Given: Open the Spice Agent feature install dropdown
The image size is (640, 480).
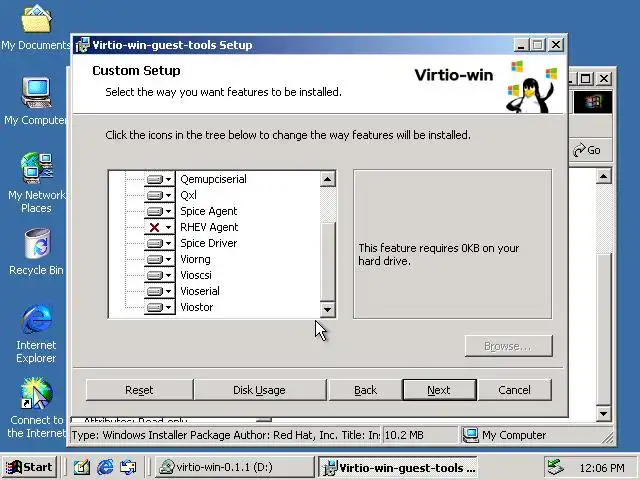Looking at the screenshot, I should 160,211.
